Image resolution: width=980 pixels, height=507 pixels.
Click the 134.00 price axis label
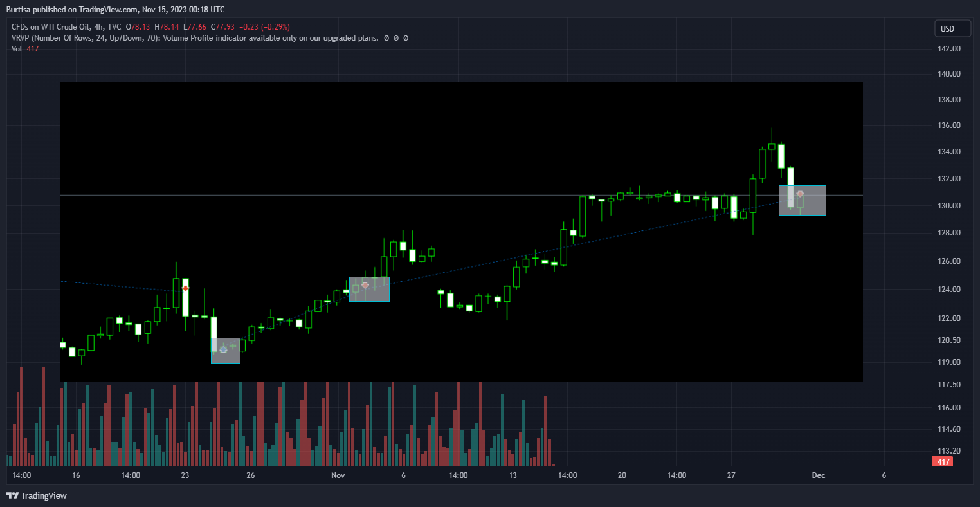coord(950,152)
